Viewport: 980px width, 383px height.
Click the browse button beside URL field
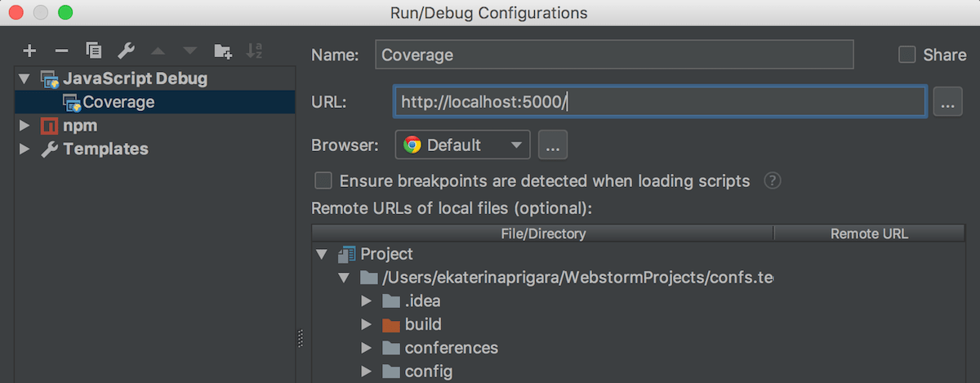click(x=947, y=103)
